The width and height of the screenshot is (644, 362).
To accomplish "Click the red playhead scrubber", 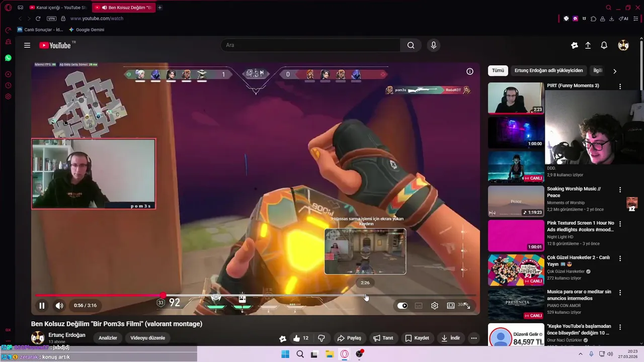I will [x=163, y=295].
